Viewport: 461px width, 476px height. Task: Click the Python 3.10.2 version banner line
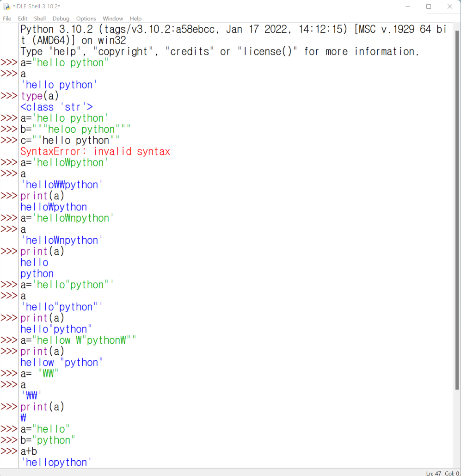(x=234, y=35)
